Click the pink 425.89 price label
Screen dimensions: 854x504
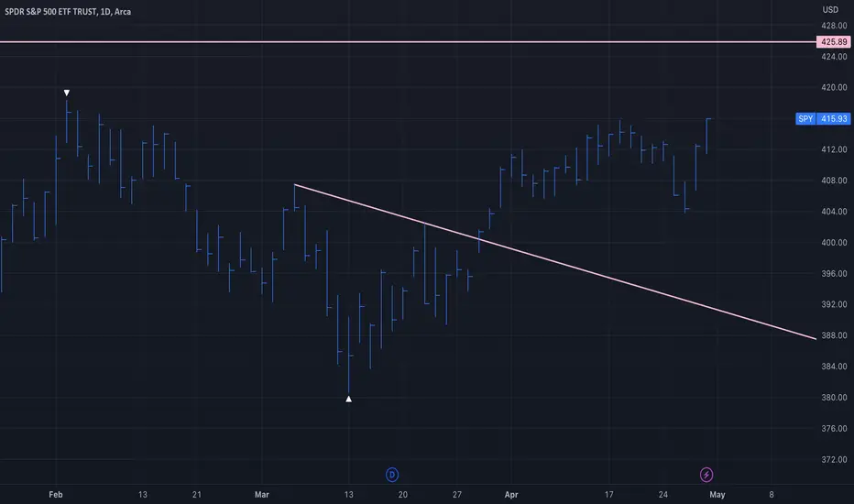833,42
